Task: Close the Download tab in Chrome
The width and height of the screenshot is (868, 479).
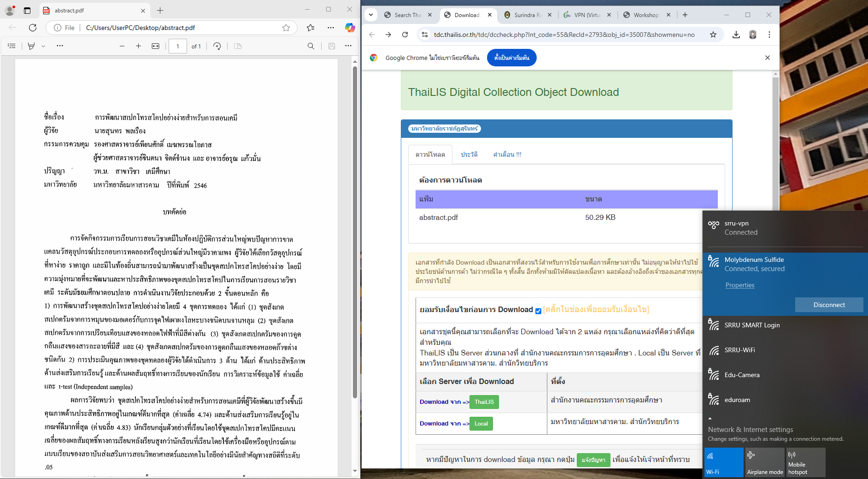Action: (490, 15)
